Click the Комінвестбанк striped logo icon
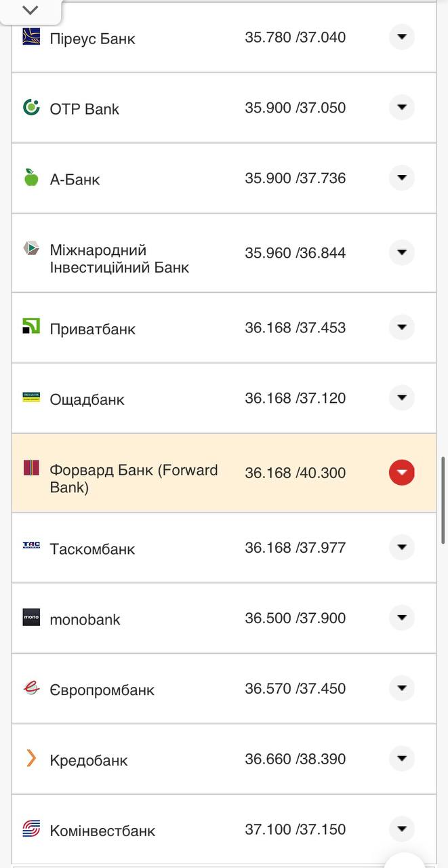The image size is (448, 868). coord(31,829)
